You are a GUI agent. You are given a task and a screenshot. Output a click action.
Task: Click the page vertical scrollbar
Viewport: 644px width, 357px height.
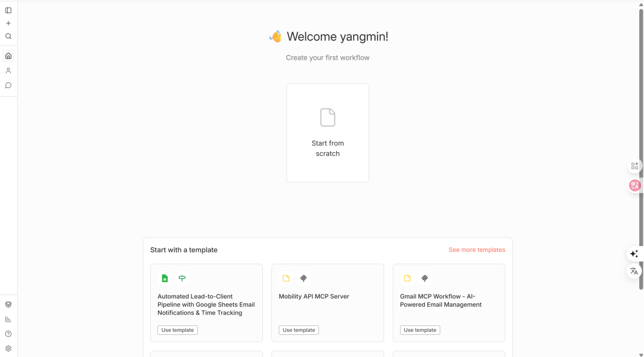tap(641, 149)
